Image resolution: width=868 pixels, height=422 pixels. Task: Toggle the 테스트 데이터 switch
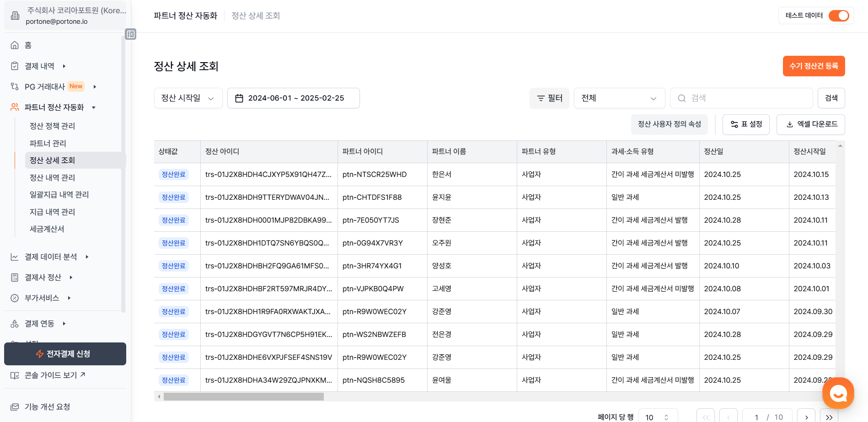(838, 16)
